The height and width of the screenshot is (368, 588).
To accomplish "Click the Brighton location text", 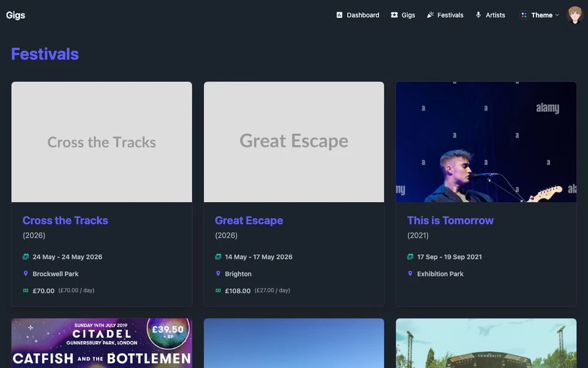I will pyautogui.click(x=238, y=274).
